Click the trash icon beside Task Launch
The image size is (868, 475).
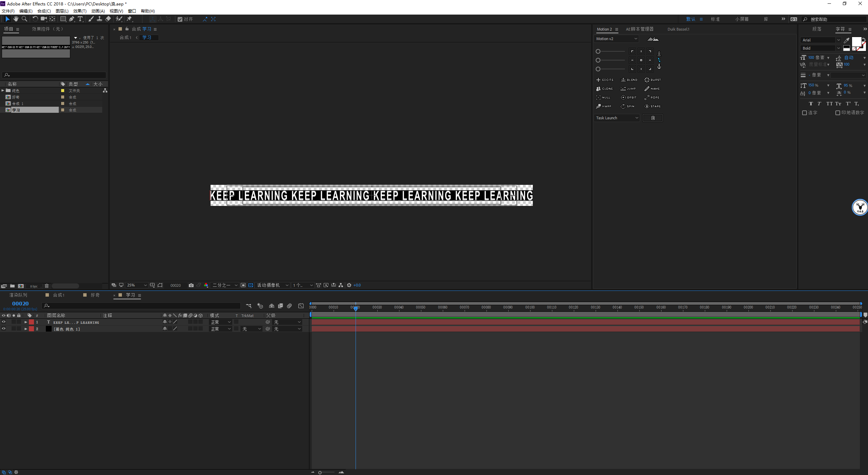click(652, 118)
